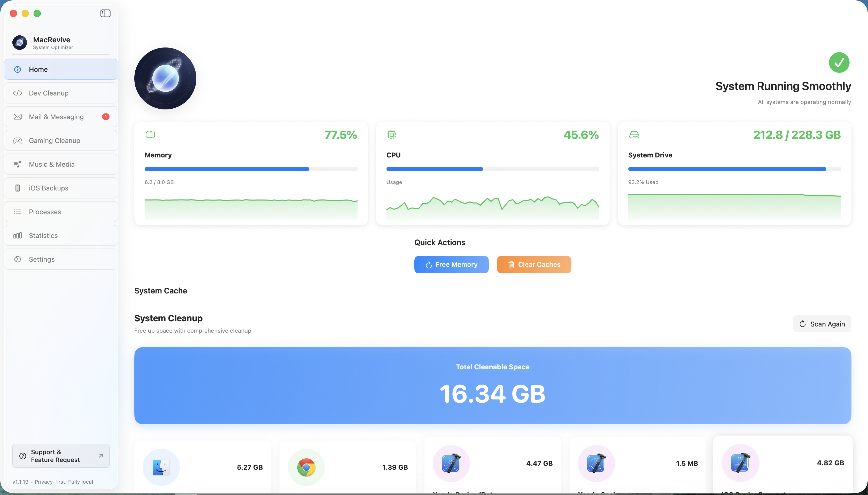This screenshot has height=495, width=868.
Task: Click the Xcode icon showing 4.82 GB
Action: [x=740, y=462]
